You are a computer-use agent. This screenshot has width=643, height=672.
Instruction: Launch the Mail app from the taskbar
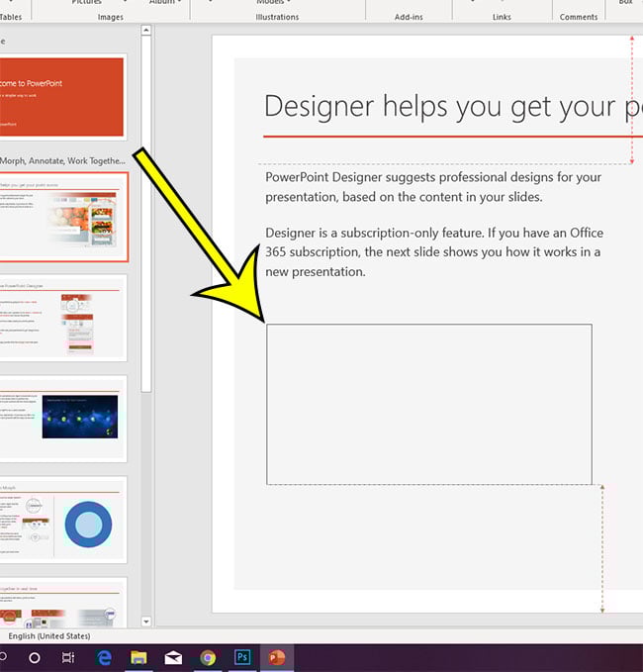click(x=173, y=657)
